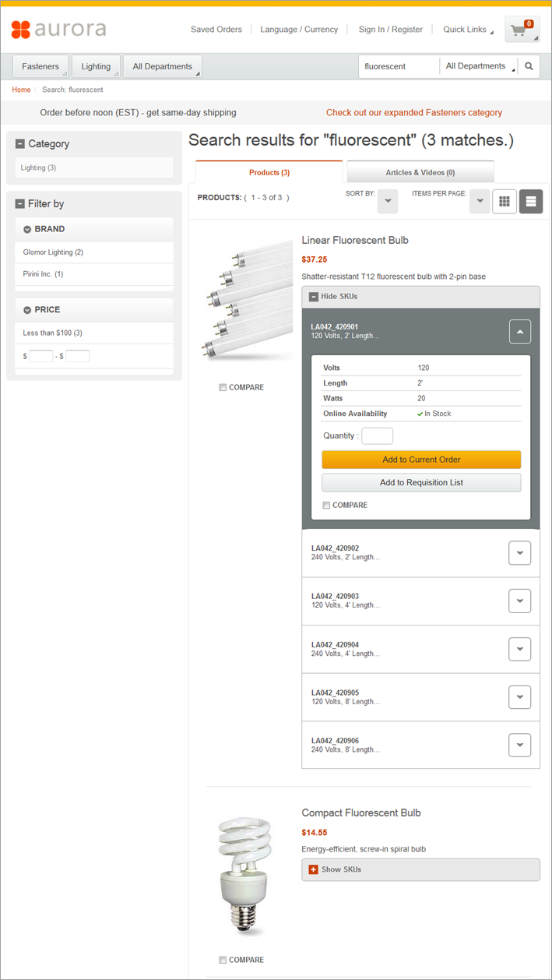This screenshot has height=980, width=552.
Task: Click the Aurora logo
Action: [x=58, y=30]
